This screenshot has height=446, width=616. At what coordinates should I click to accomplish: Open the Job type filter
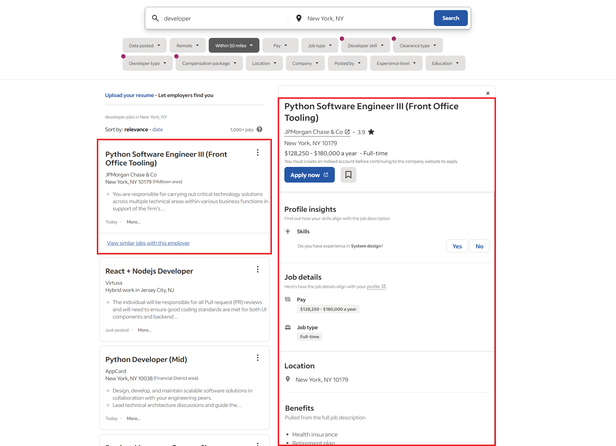(x=320, y=46)
